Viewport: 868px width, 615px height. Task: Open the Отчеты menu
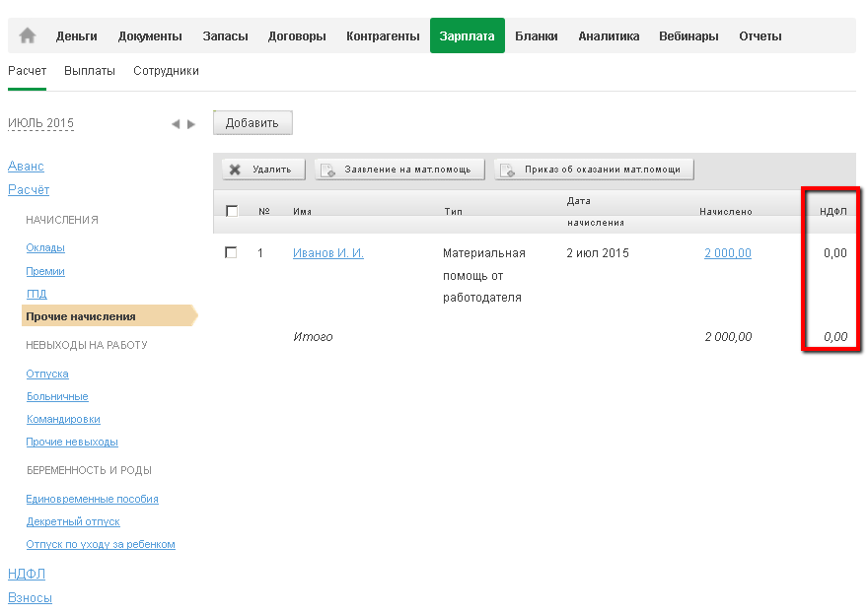pos(760,35)
